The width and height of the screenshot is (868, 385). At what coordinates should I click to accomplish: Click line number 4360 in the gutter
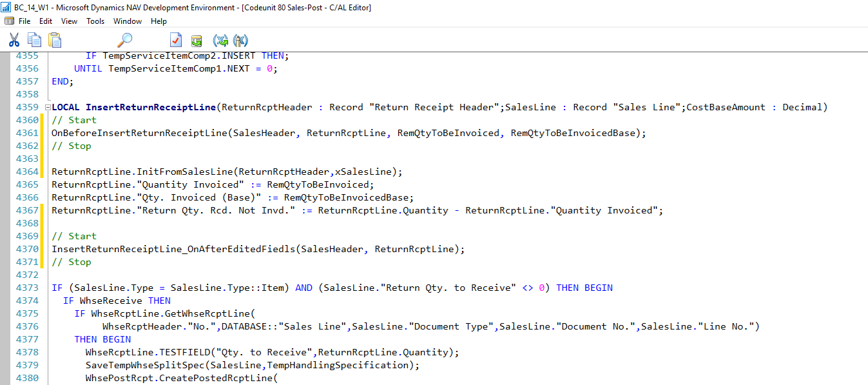pyautogui.click(x=26, y=120)
